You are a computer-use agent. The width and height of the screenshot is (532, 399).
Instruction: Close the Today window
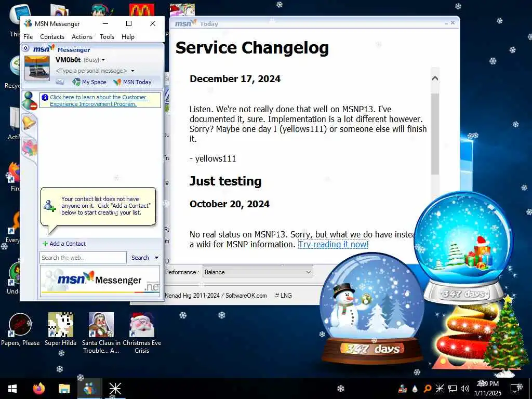click(453, 23)
